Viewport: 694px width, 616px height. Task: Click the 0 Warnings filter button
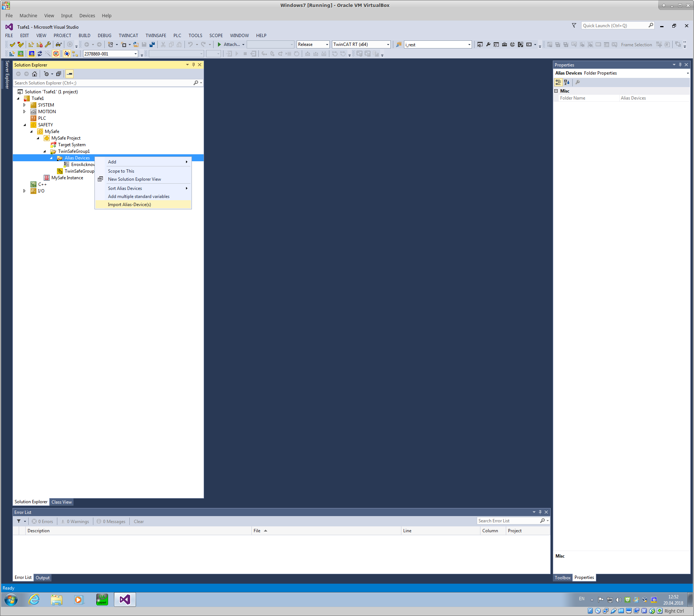click(75, 522)
